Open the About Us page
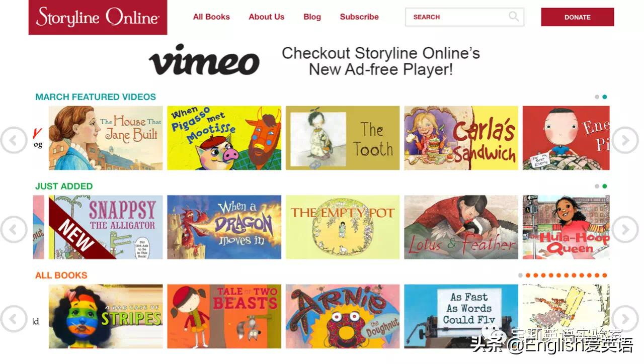 pos(266,17)
